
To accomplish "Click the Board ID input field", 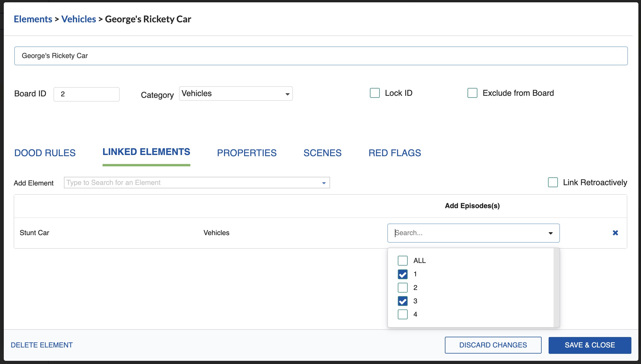I will coord(87,94).
